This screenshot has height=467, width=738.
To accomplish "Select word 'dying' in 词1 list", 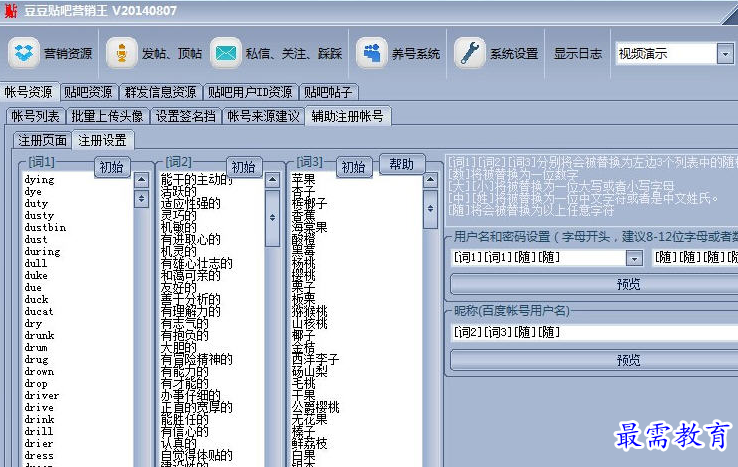I will pyautogui.click(x=40, y=180).
